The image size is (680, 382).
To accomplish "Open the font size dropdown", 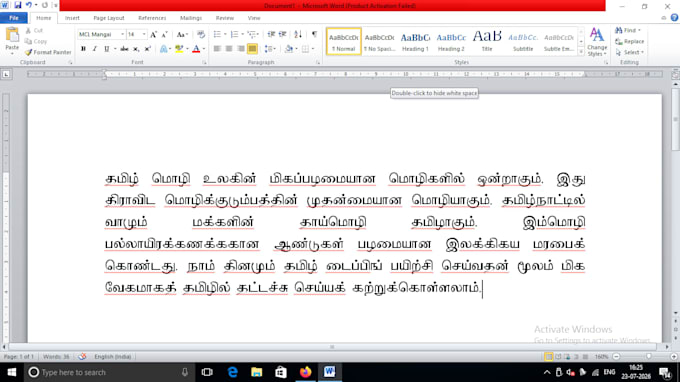I will pyautogui.click(x=144, y=34).
